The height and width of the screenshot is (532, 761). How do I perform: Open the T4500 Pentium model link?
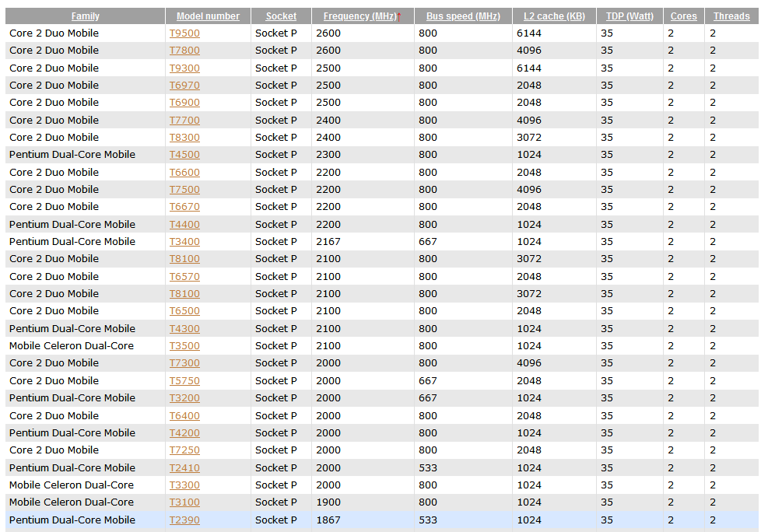pos(184,155)
